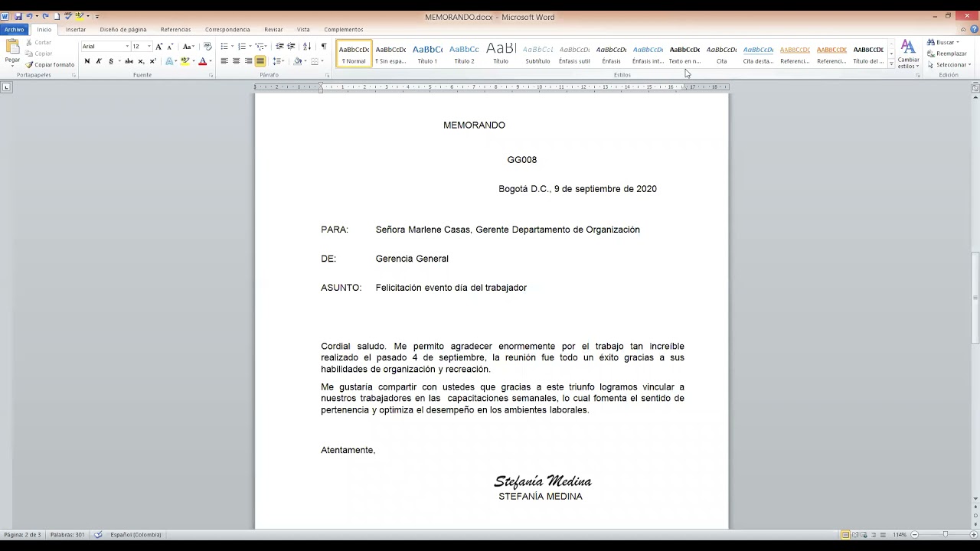Click spelling check icon in status bar
This screenshot has height=551, width=980.
98,535
